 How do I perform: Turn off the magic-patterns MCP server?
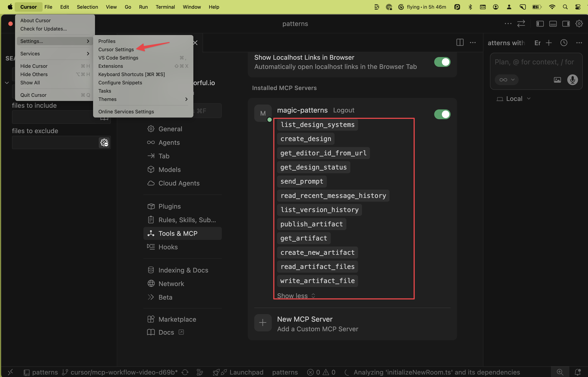click(x=443, y=114)
